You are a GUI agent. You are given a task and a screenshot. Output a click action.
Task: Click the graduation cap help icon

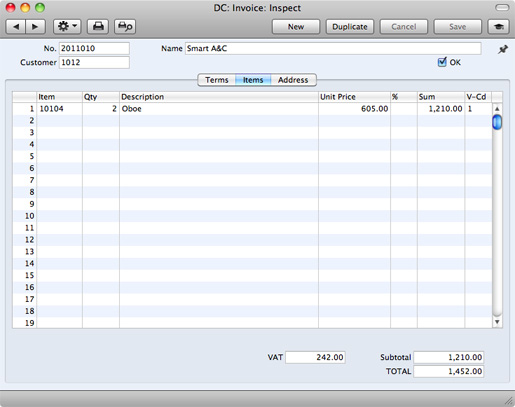tap(499, 26)
